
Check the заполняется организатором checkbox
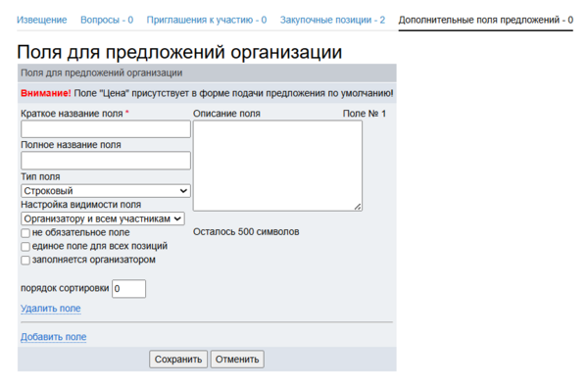(25, 261)
